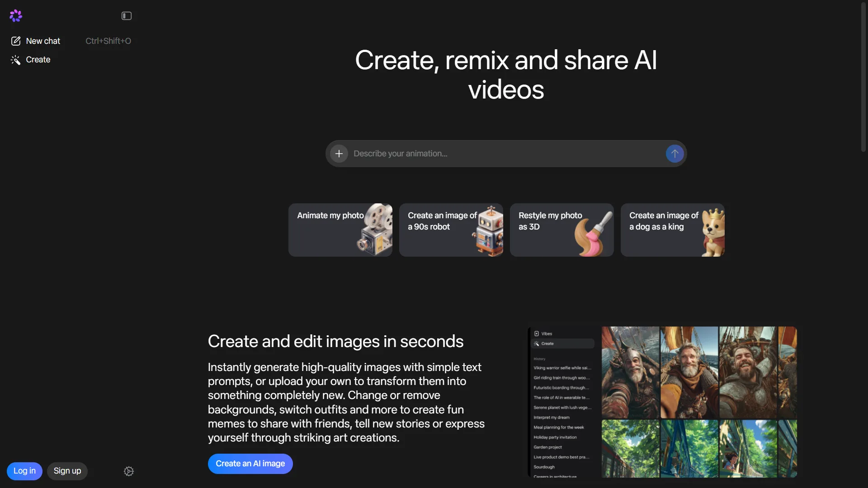The width and height of the screenshot is (868, 488).
Task: Open the settings gear icon
Action: point(128,471)
